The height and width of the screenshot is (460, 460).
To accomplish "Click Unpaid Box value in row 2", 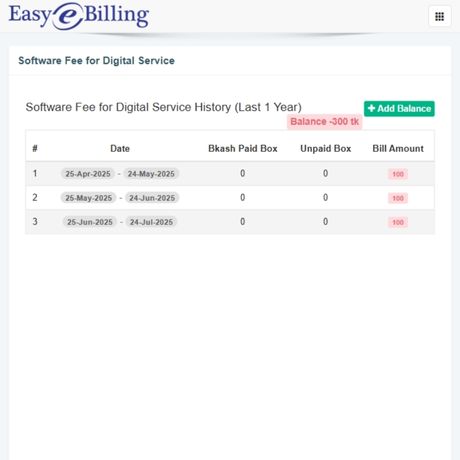I will (325, 198).
